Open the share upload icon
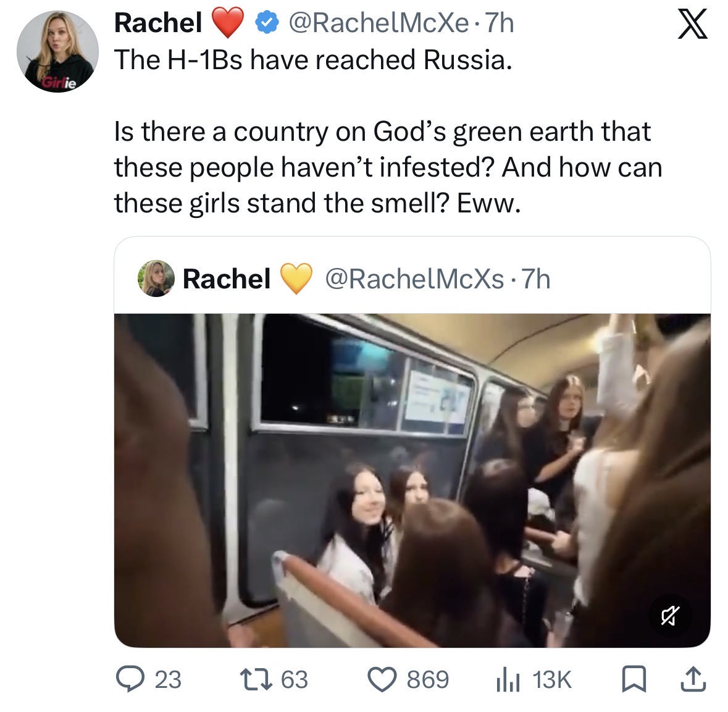The height and width of the screenshot is (712, 728). point(693,679)
